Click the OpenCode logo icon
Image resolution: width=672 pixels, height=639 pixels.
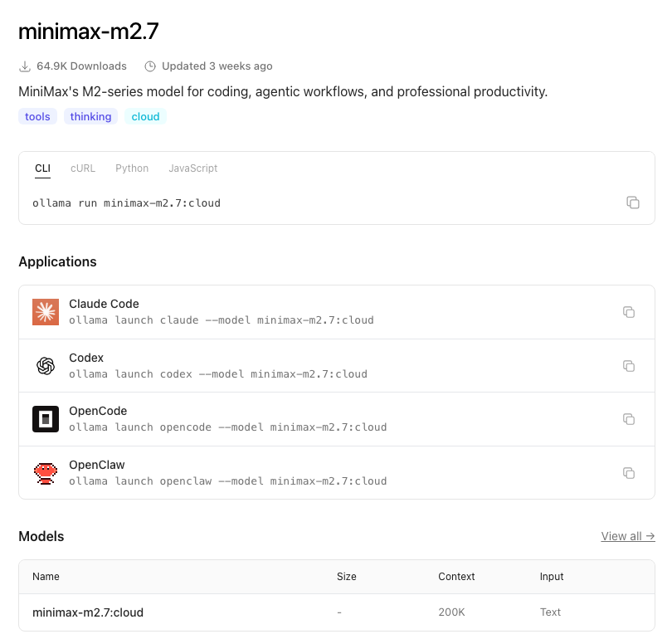click(x=46, y=419)
